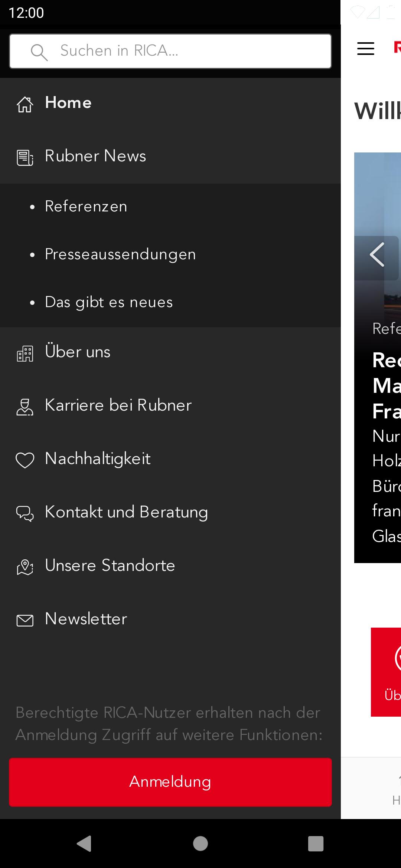Screen dimensions: 401x868
Task: Tap the Android home circle button
Action: pyautogui.click(x=200, y=844)
